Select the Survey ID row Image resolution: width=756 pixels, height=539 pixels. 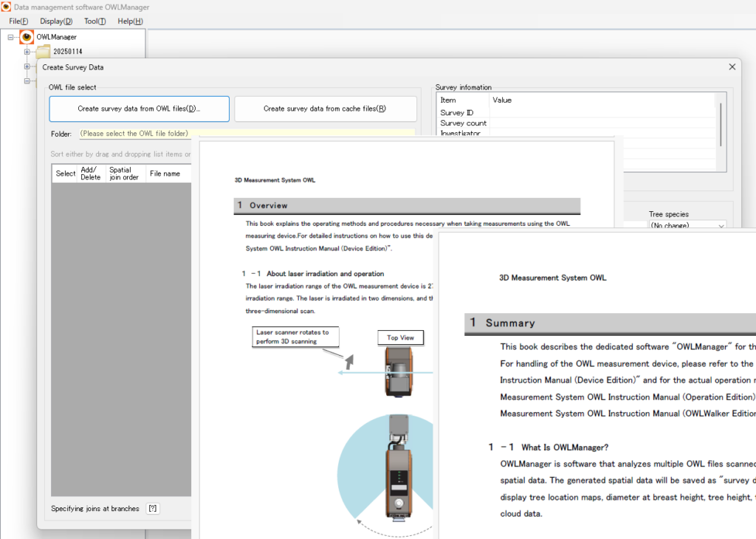[577, 112]
